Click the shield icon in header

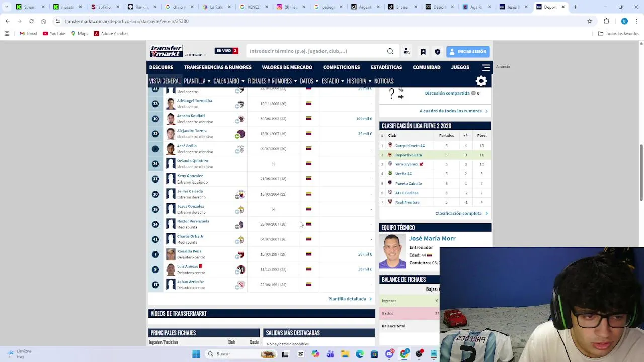(437, 52)
